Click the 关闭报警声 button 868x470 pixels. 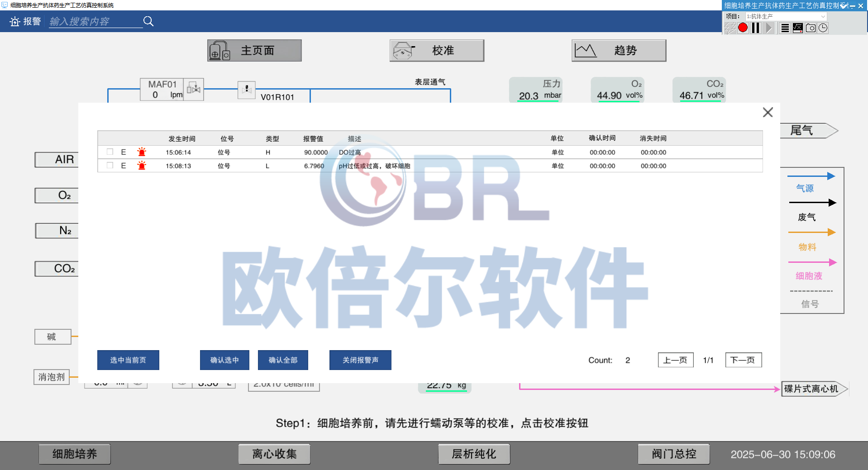(360, 360)
